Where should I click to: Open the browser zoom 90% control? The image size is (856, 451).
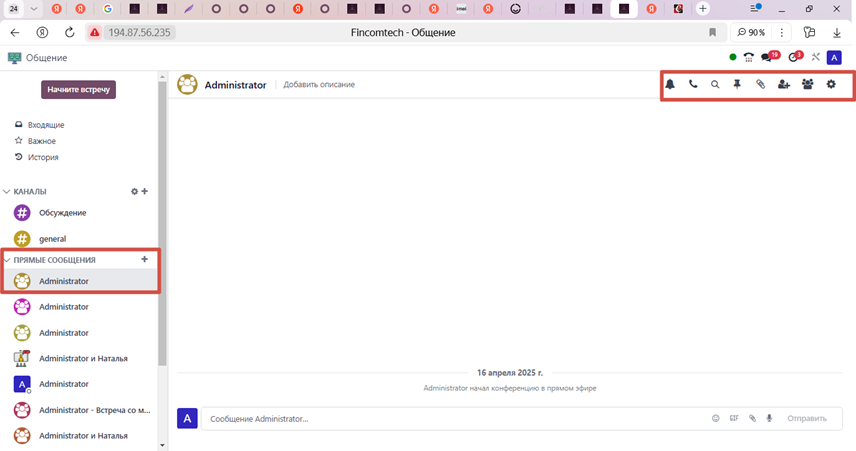(x=751, y=32)
